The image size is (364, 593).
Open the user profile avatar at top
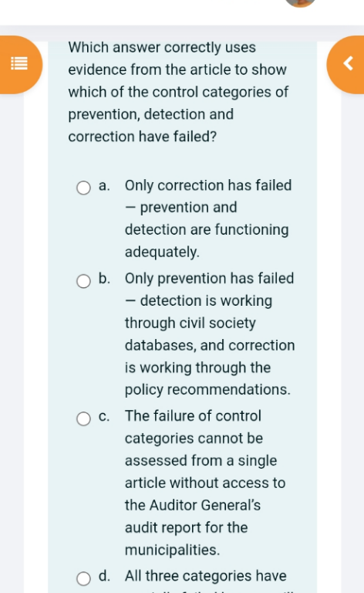(x=301, y=3)
